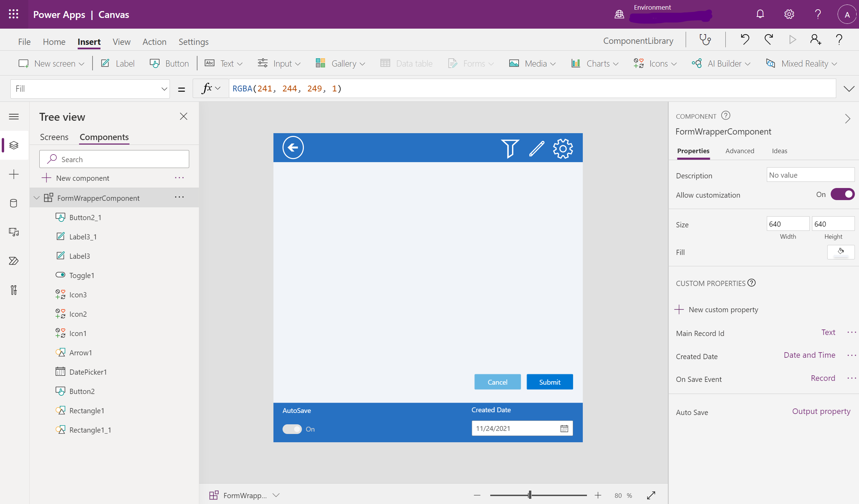Toggle the AutoSave switch in canvas
Image resolution: width=859 pixels, height=504 pixels.
coord(291,428)
